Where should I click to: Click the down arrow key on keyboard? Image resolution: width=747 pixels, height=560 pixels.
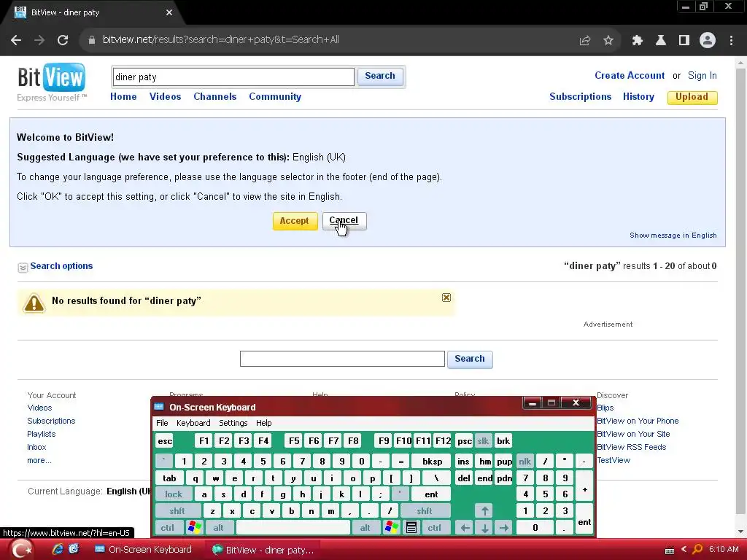[x=484, y=527]
